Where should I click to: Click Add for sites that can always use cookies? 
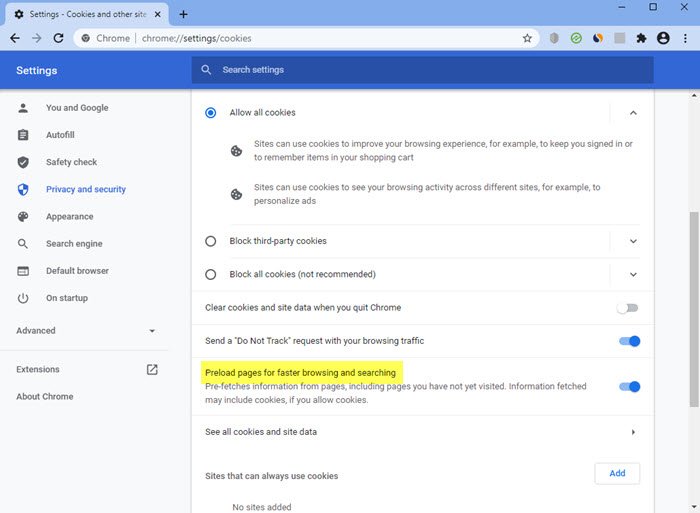point(617,473)
